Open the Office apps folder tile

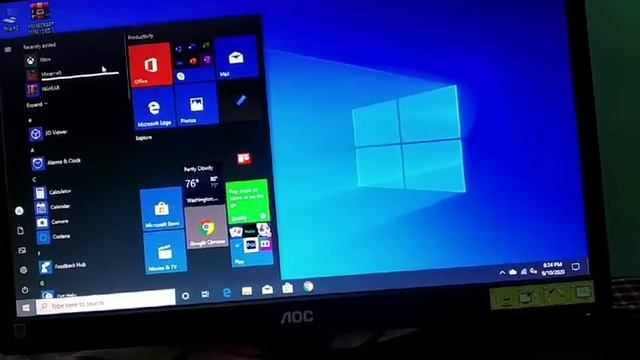[193, 62]
